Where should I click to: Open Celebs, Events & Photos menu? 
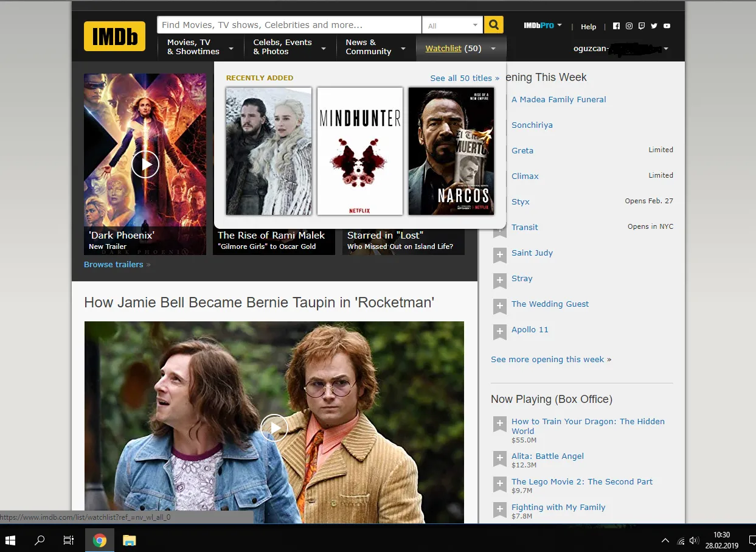tap(282, 47)
